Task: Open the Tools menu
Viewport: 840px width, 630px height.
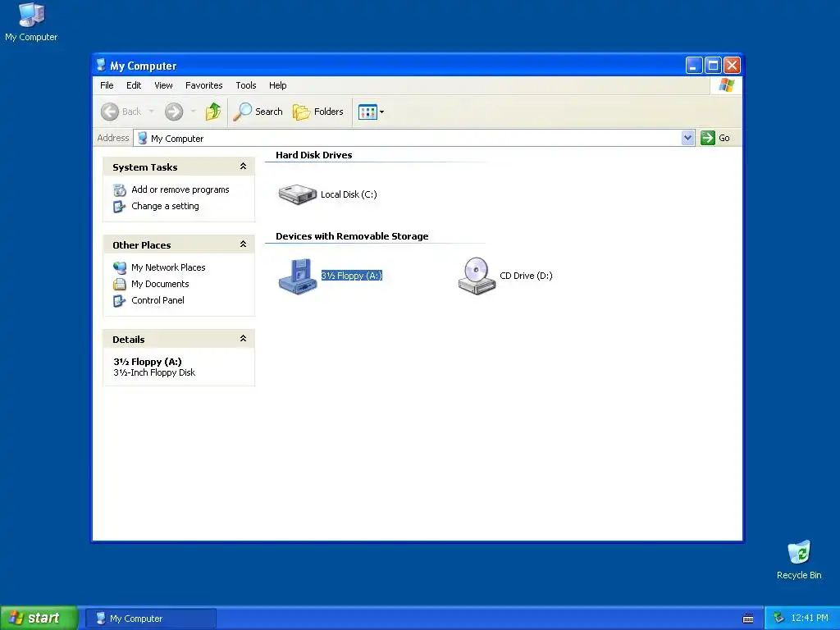Action: click(x=246, y=85)
